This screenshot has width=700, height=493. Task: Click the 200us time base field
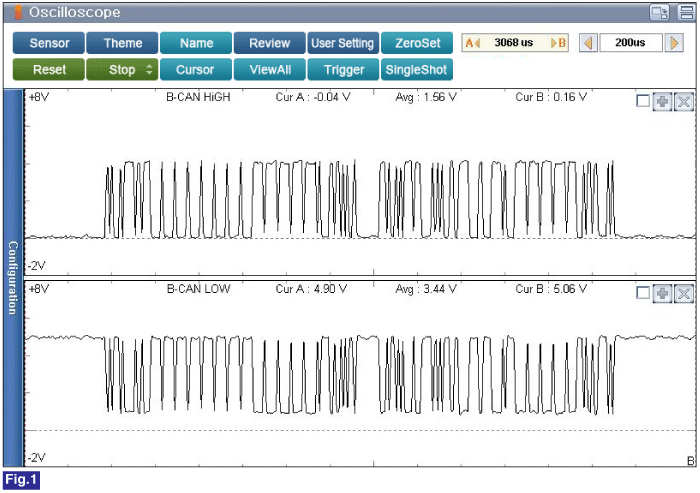coord(631,43)
